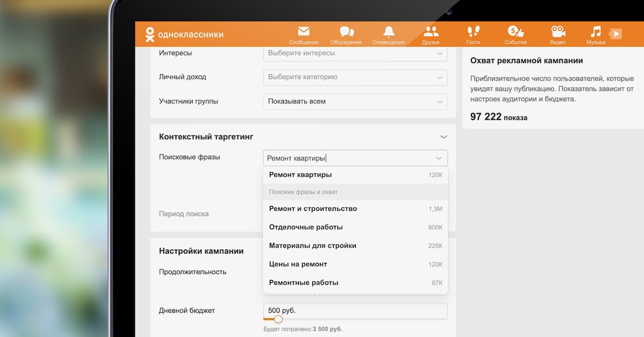This screenshot has height=337, width=644.
Task: Click the 225К reach value
Action: [x=435, y=246]
